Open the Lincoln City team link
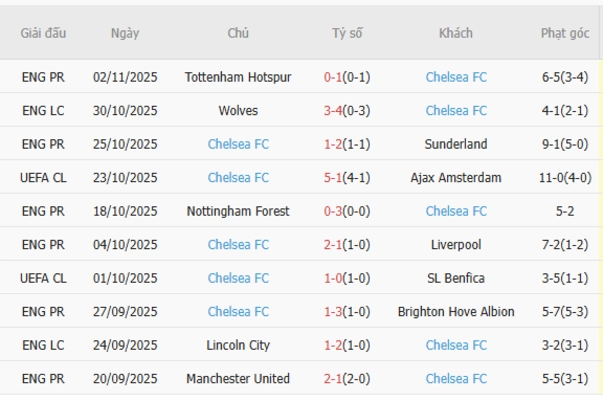603x400 pixels. 238,345
